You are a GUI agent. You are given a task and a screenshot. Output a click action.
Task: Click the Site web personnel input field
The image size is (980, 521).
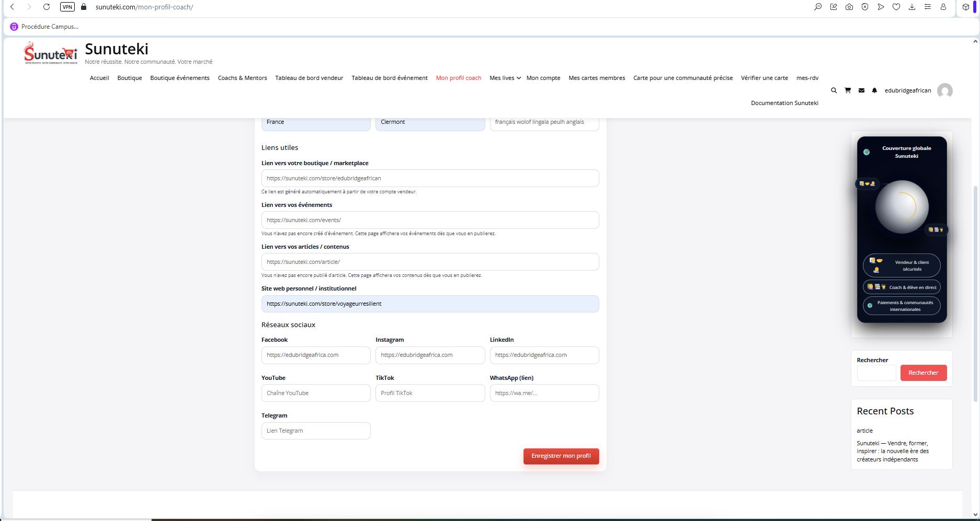[x=430, y=304]
